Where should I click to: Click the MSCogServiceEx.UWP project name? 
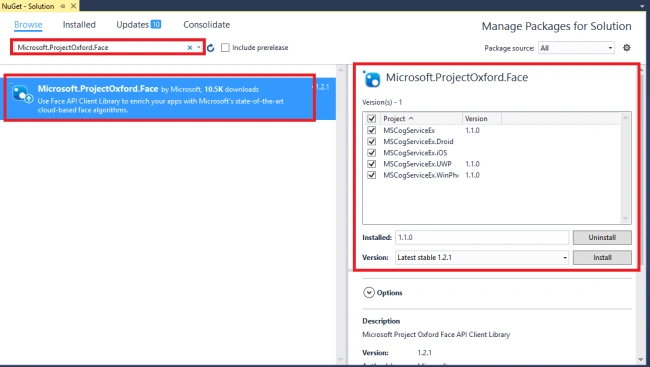click(x=417, y=164)
